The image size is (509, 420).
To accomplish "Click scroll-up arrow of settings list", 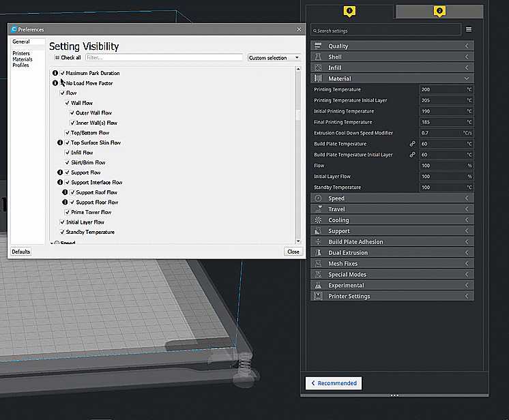I will pyautogui.click(x=298, y=69).
